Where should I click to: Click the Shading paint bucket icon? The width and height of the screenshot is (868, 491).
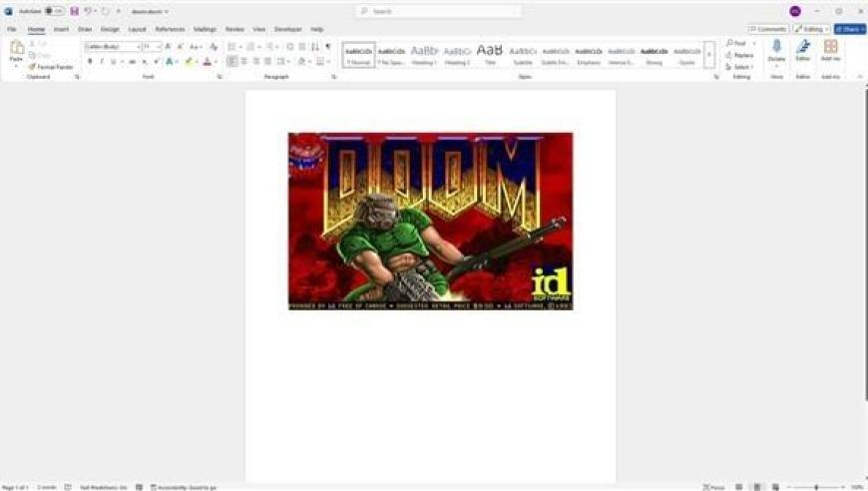coord(302,62)
